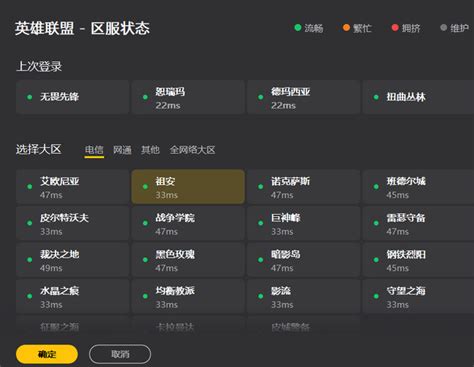Choose recent server 扭曲丛林
The image size is (474, 367).
click(x=418, y=97)
